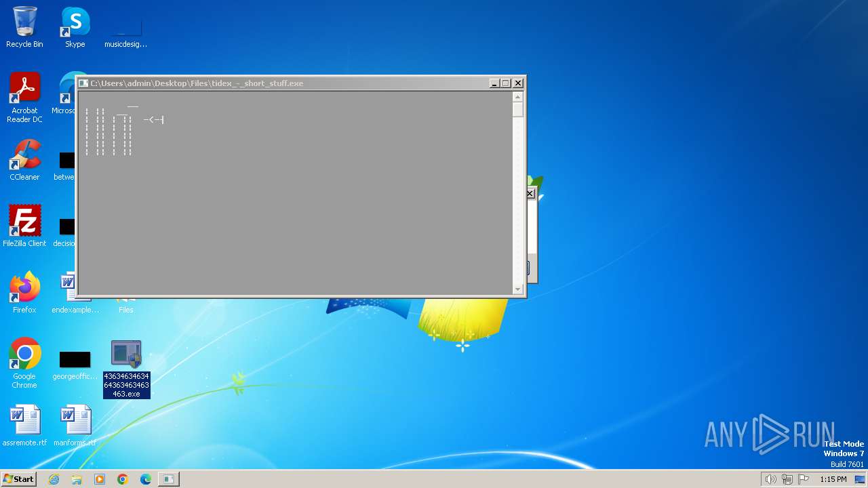The height and width of the screenshot is (488, 868).
Task: Open Acrobat Reader DC shortcut
Action: point(24,98)
